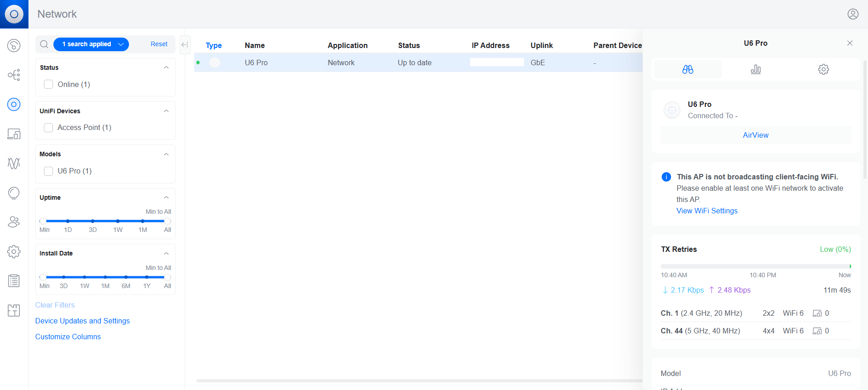Viewport: 868px width, 390px height.
Task: Open the Client Devices sidebar icon
Action: [14, 134]
